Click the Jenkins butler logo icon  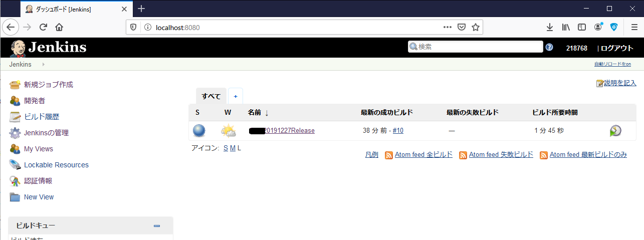coord(18,48)
